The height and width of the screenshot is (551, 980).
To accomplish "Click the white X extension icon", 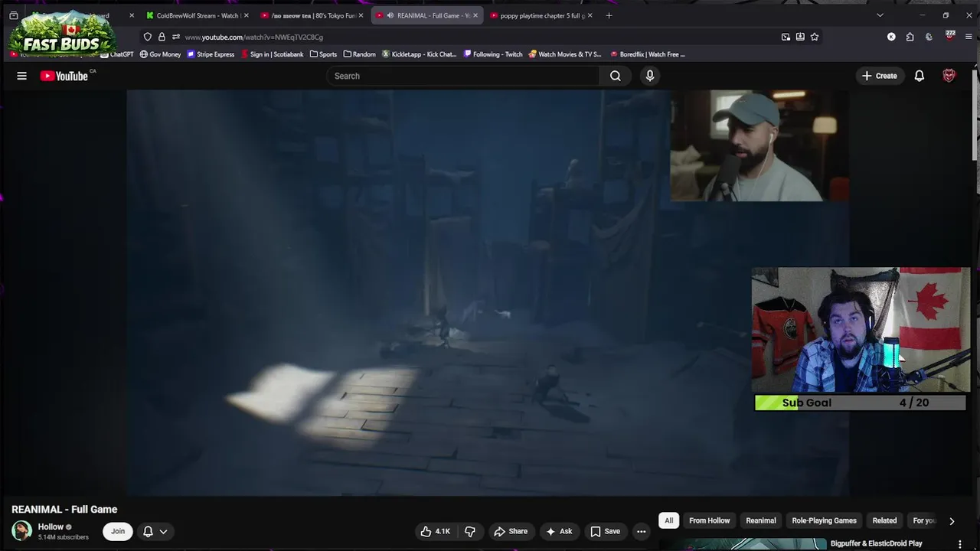I will coord(891,37).
